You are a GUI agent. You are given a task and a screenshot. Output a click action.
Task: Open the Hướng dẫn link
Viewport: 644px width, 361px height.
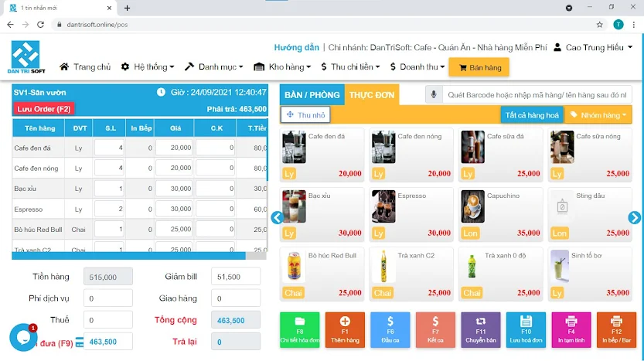tap(297, 48)
